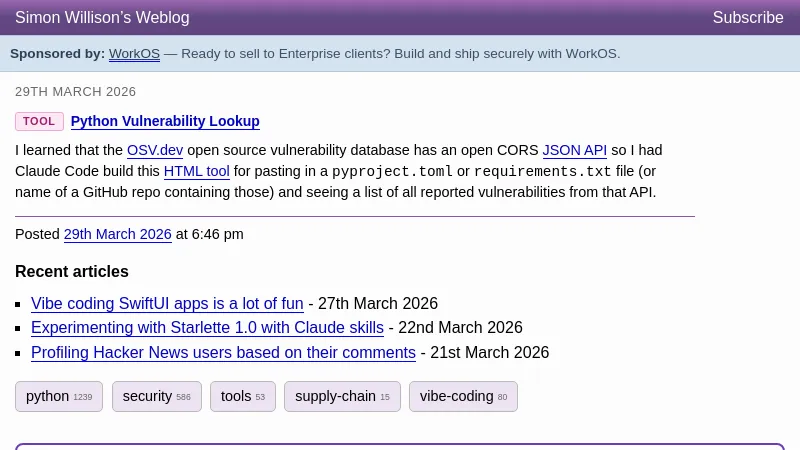Image resolution: width=800 pixels, height=450 pixels.
Task: Click the pink TOOL badge
Action: pos(39,122)
